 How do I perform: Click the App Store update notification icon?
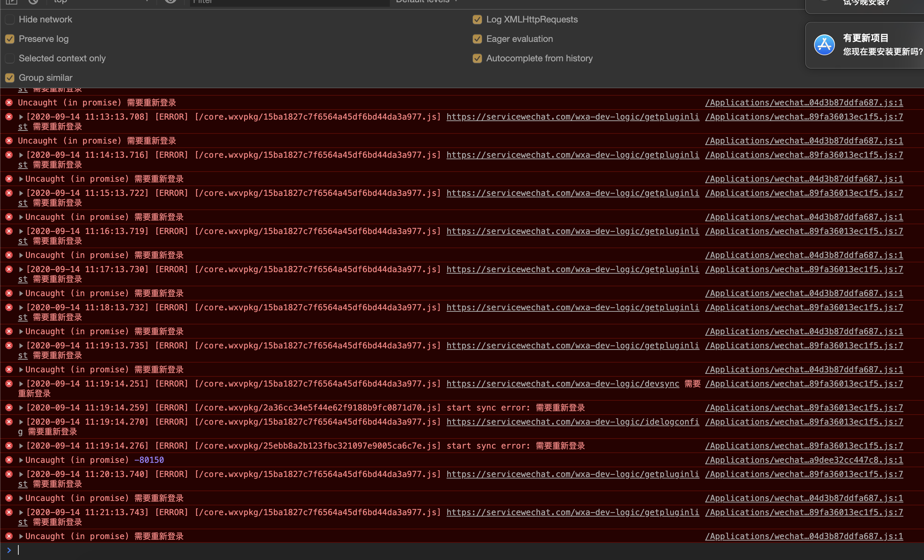pyautogui.click(x=824, y=45)
